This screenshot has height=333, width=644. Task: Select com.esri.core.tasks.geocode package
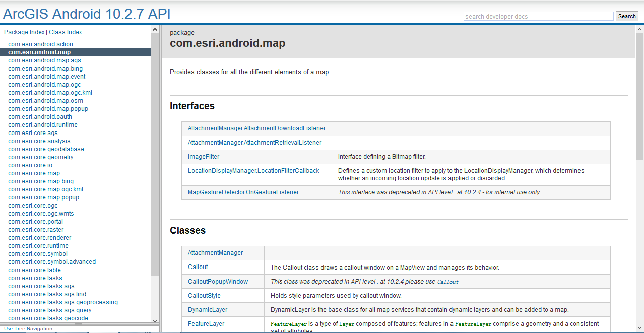pyautogui.click(x=48, y=318)
